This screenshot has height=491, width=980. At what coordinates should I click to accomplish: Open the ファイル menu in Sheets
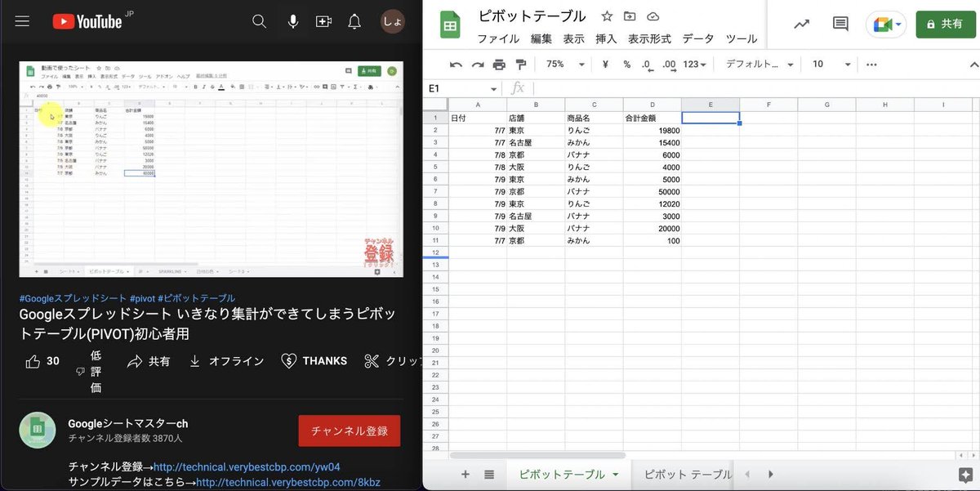[498, 38]
